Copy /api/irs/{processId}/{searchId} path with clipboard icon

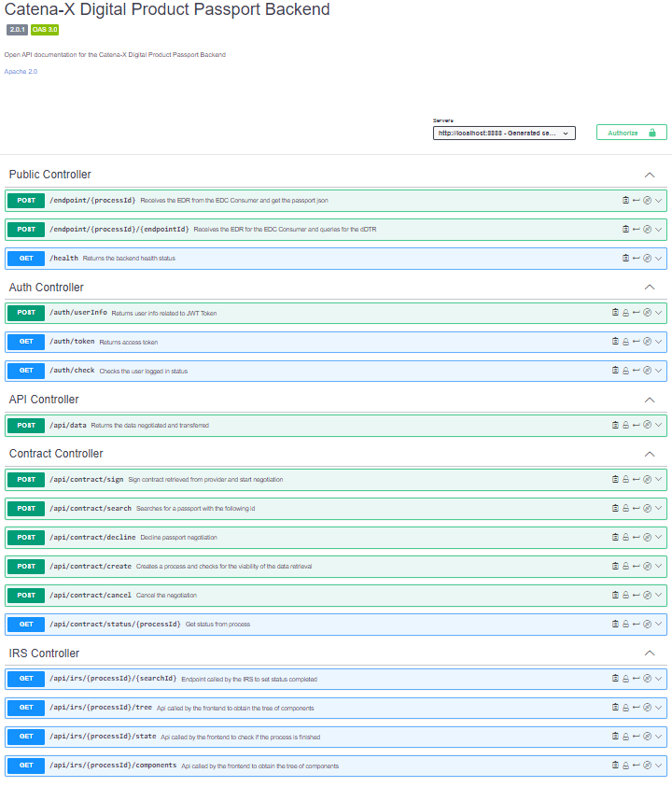615,678
